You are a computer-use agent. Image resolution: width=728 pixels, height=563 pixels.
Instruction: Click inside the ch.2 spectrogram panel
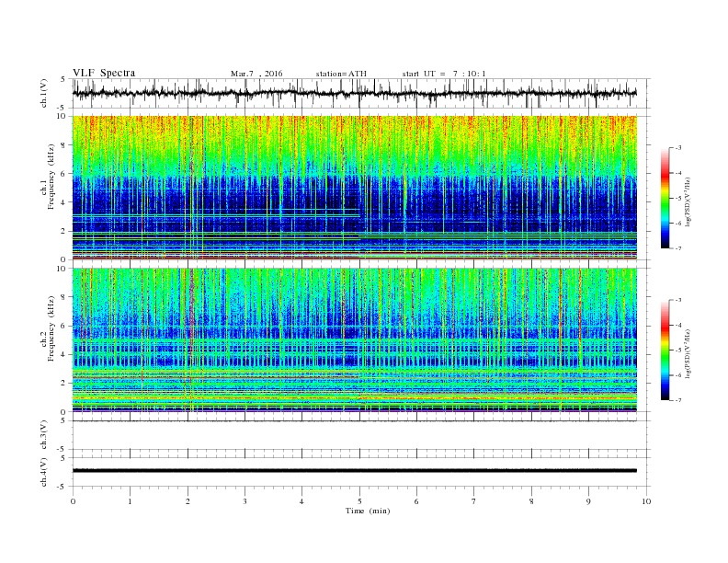(x=354, y=340)
